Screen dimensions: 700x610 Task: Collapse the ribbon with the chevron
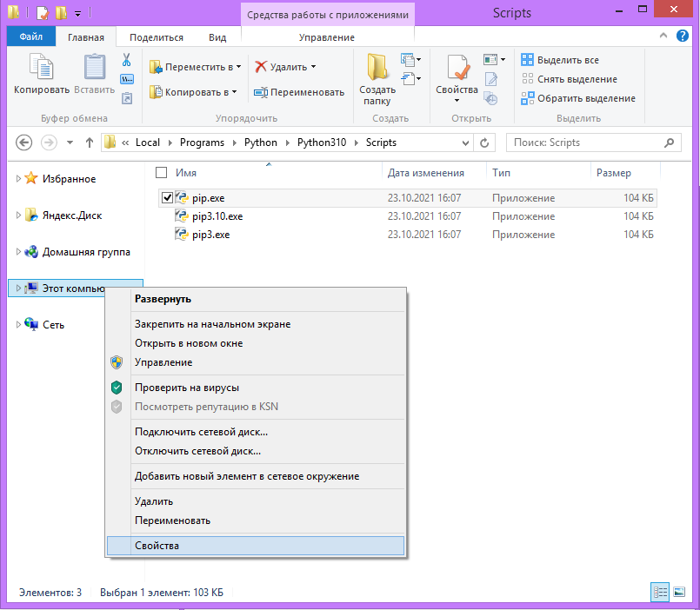[663, 36]
